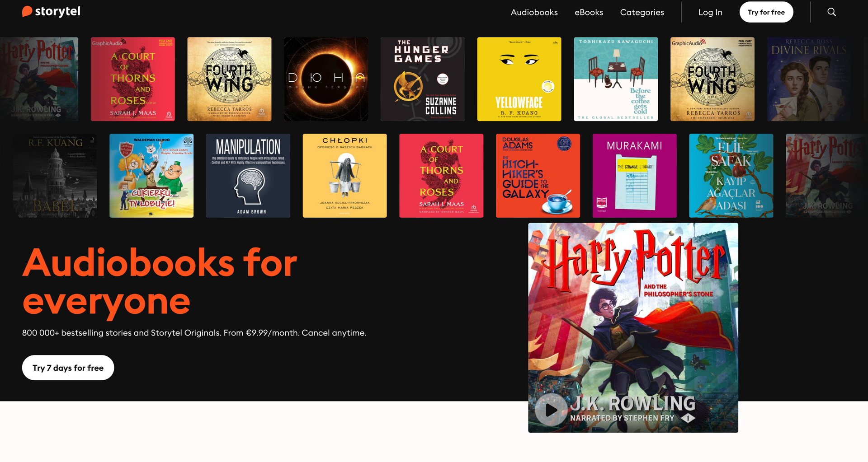The image size is (868, 462).
Task: Open the Дюна (Dune) cover
Action: [325, 79]
